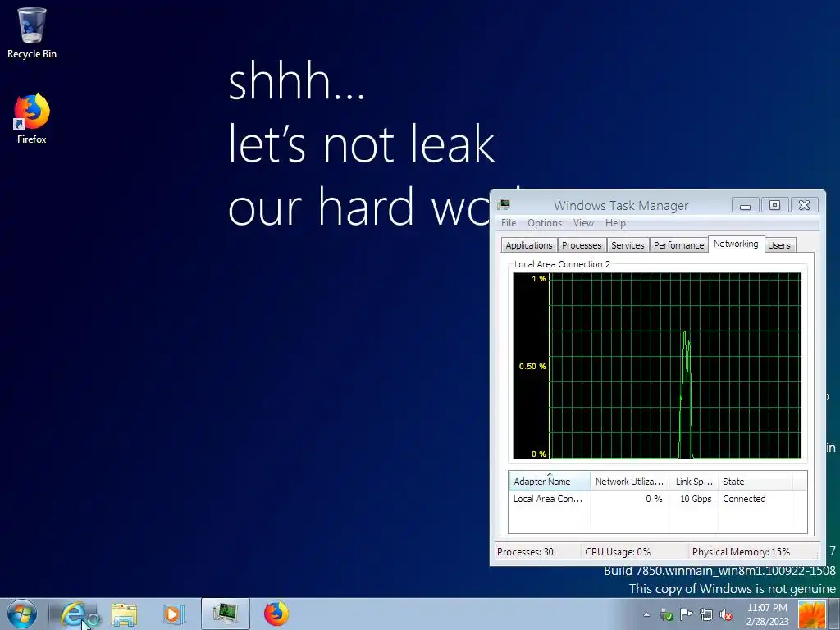Switch to the Processes tab

pos(582,244)
